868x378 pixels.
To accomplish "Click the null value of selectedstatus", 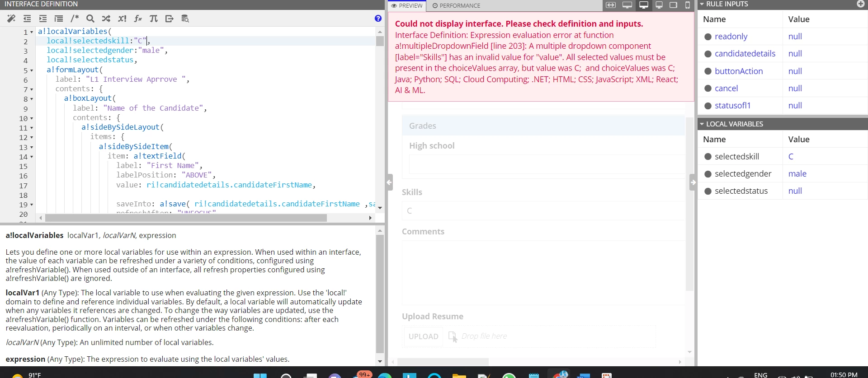I will point(795,191).
